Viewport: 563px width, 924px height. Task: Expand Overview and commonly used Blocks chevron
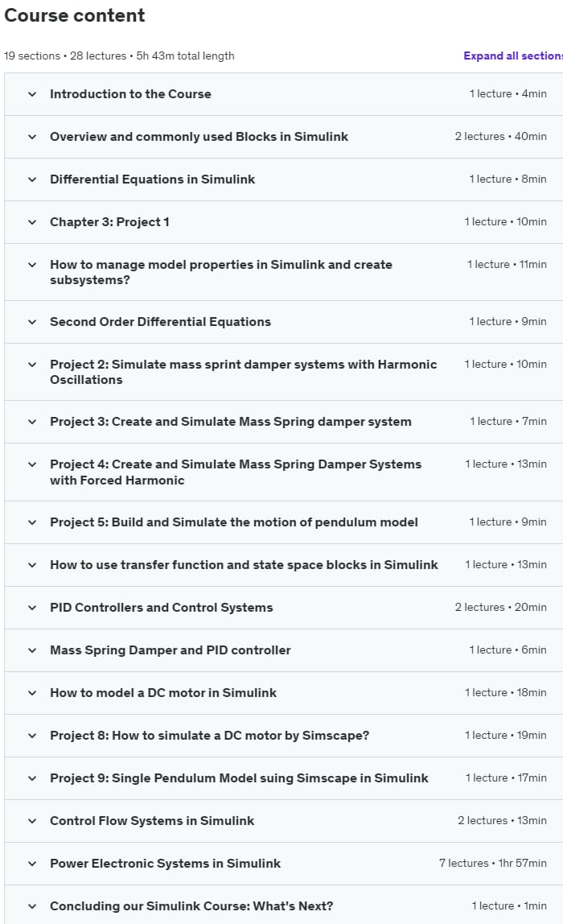click(32, 137)
